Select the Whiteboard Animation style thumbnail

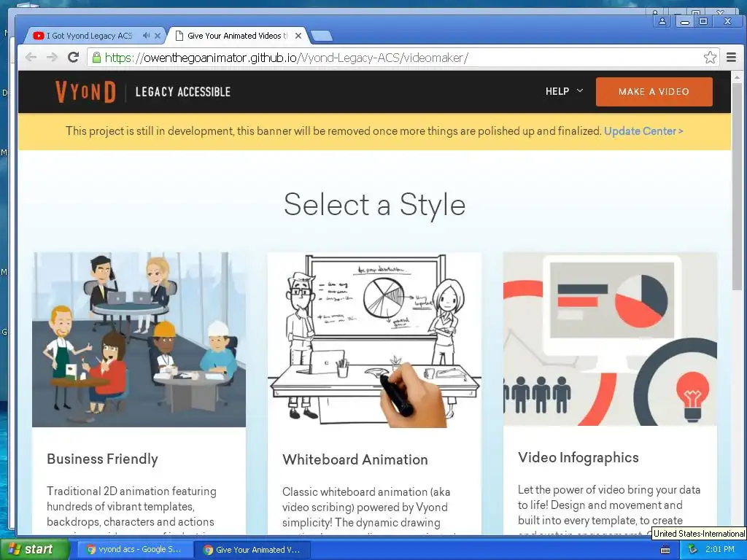pos(374,340)
